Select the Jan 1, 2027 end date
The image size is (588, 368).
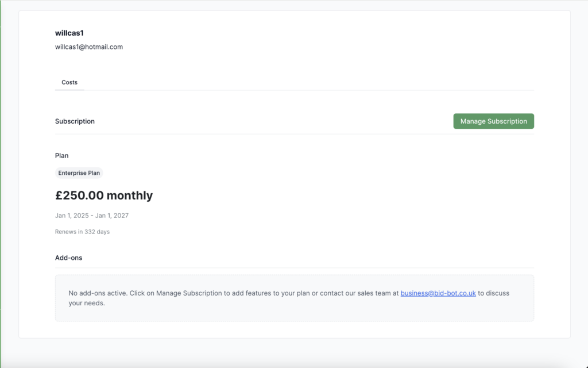[x=113, y=216]
